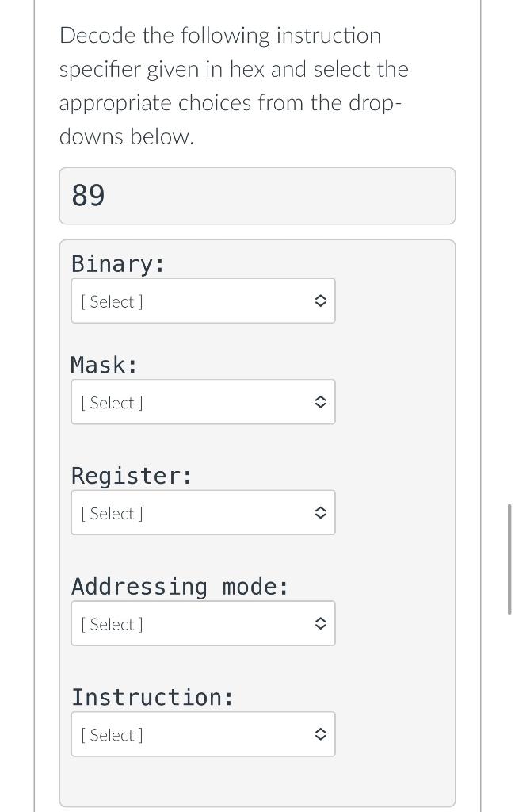Click the down arrow of the Mask selector
Viewport: 515px width, 812px height.
[320, 405]
